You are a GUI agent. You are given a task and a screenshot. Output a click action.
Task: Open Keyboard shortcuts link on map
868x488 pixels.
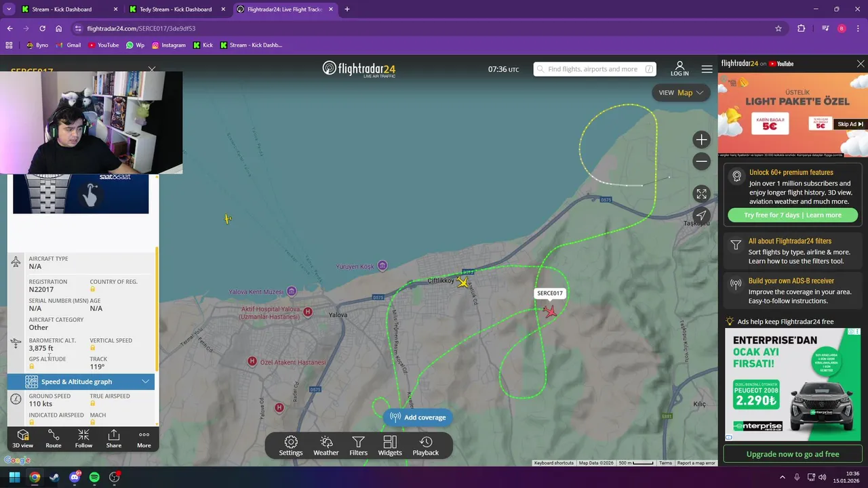coord(553,463)
